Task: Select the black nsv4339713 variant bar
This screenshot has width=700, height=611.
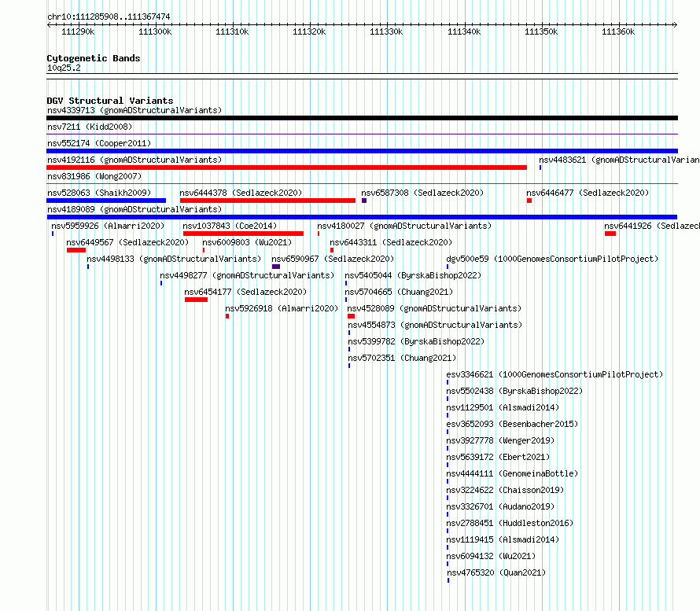Action: click(x=362, y=118)
